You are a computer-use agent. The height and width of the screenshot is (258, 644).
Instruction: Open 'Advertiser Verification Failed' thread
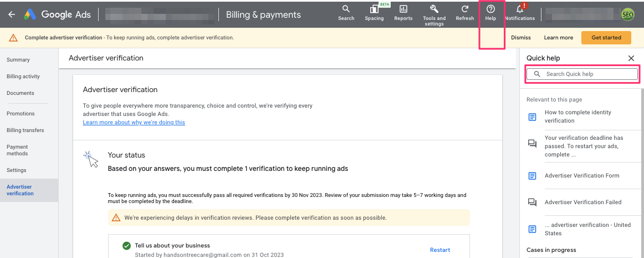(x=583, y=203)
